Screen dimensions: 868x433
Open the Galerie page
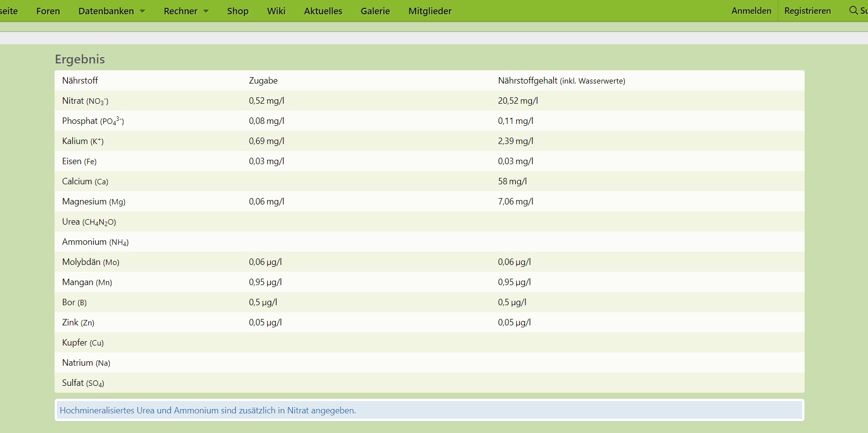pos(375,11)
